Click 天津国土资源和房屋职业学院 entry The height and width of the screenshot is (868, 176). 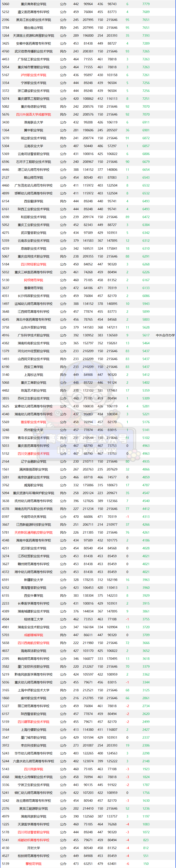click(x=33, y=35)
